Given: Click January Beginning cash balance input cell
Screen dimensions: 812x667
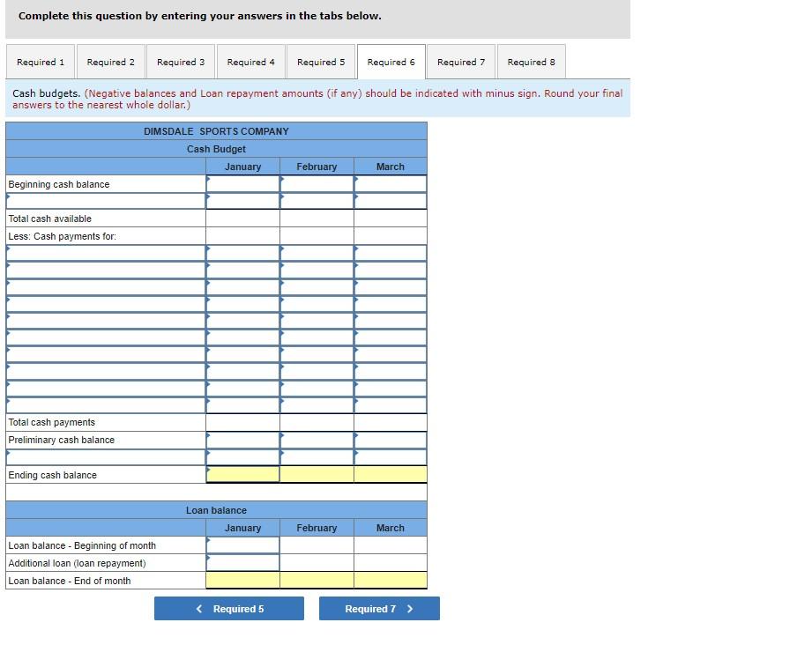Looking at the screenshot, I should coord(242,183).
